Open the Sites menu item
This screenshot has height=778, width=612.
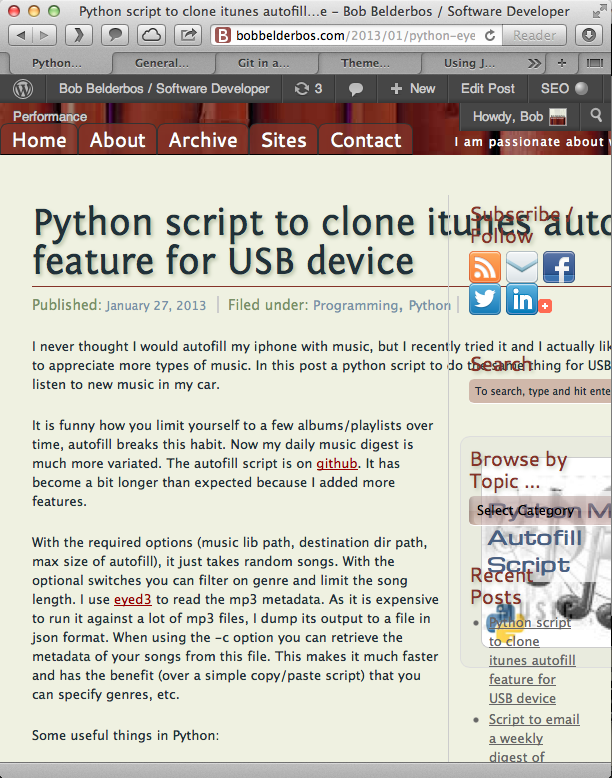[x=284, y=140]
